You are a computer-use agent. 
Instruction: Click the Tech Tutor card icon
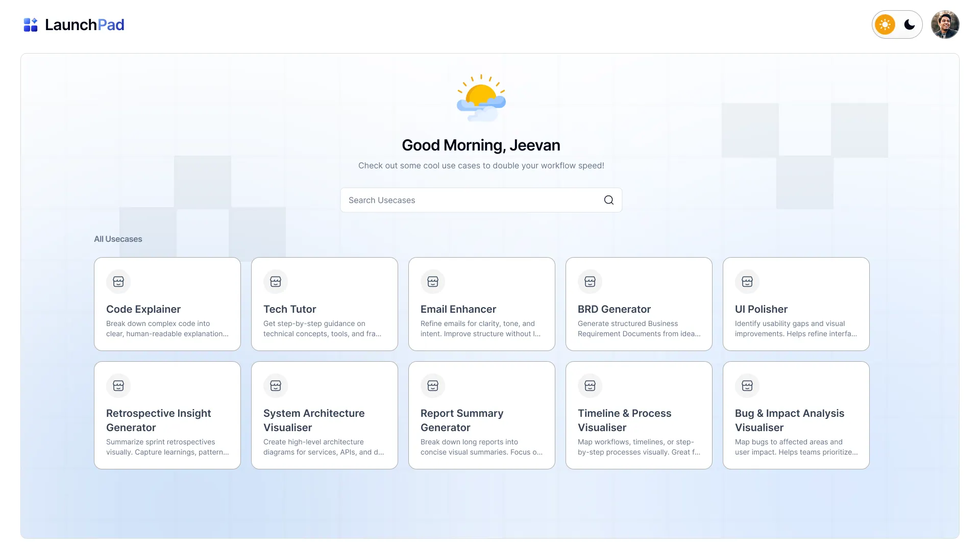click(276, 282)
